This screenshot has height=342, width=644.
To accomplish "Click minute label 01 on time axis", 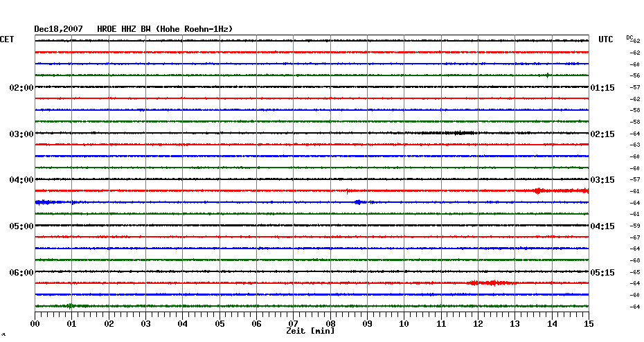I will [71, 323].
